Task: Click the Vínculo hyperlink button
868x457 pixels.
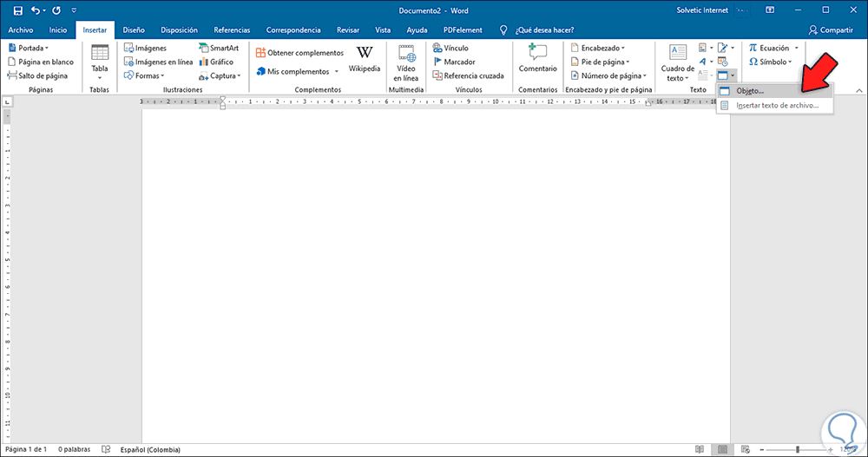Action: 450,49
